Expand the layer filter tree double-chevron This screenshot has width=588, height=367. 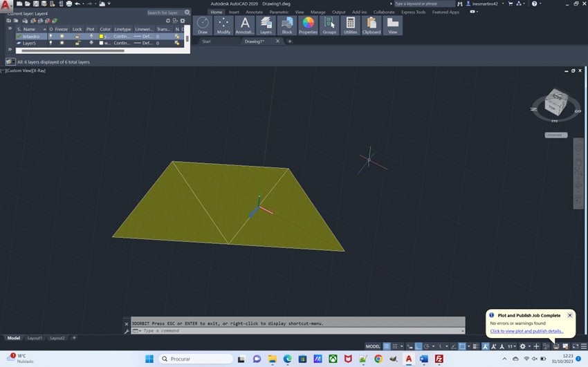10,28
